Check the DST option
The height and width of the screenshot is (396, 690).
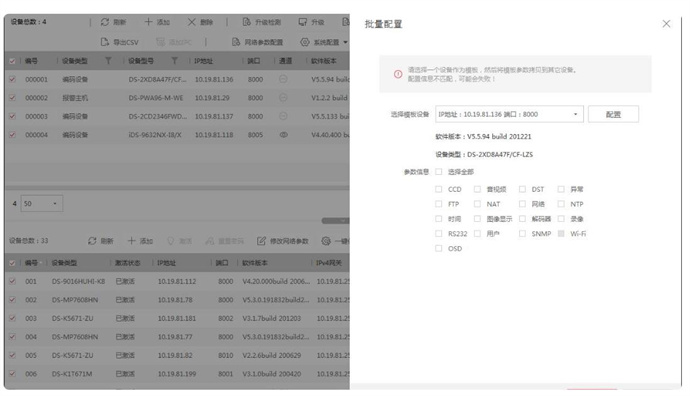click(x=522, y=189)
